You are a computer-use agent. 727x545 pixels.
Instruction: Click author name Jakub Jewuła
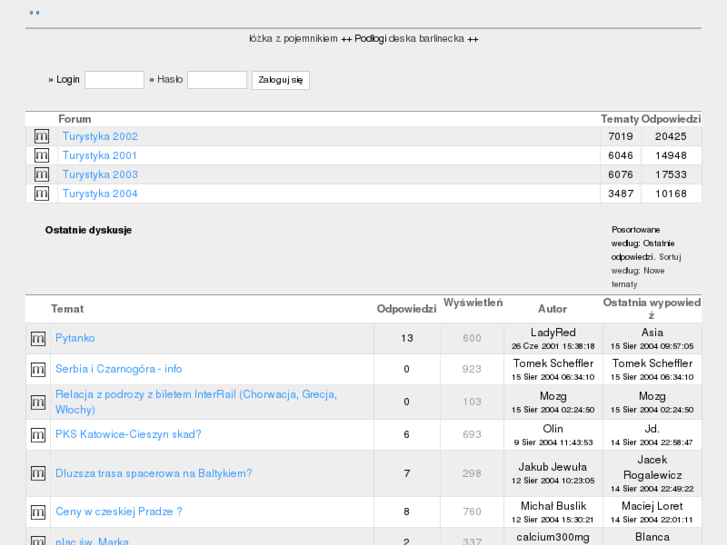coord(553,467)
